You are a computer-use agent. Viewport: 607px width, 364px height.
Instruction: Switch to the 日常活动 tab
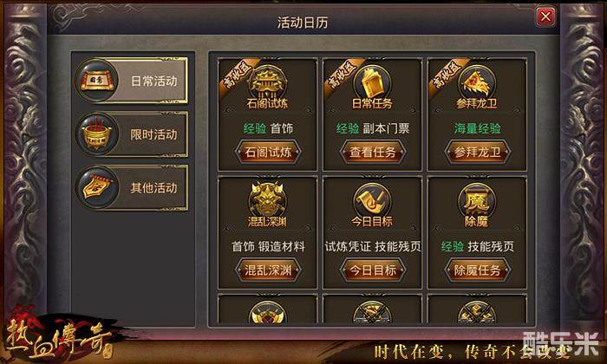point(132,81)
